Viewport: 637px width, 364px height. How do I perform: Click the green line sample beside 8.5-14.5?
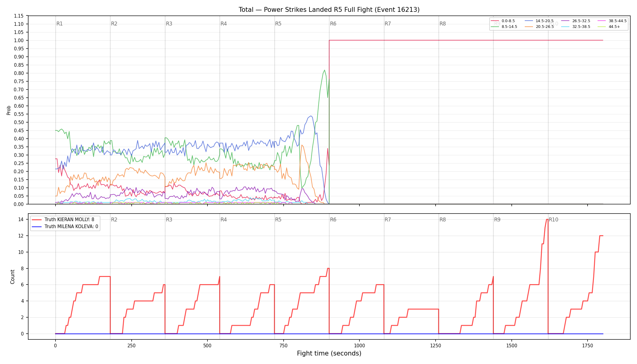point(495,27)
